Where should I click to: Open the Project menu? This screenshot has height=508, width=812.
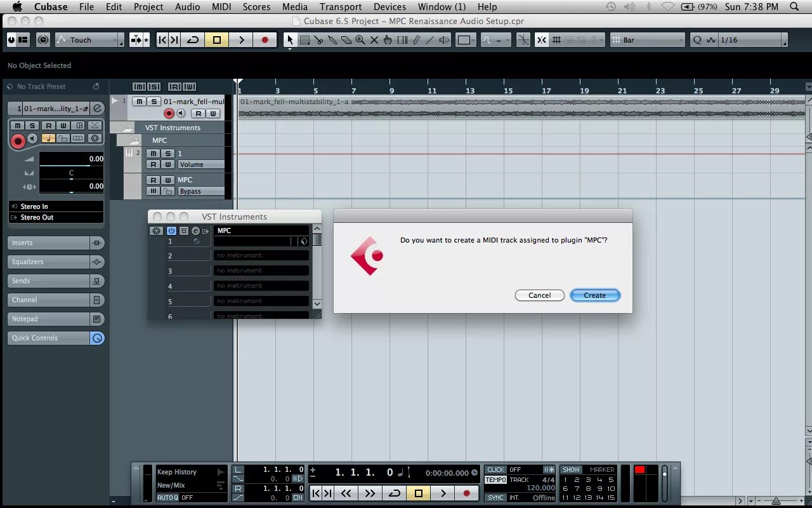[148, 7]
